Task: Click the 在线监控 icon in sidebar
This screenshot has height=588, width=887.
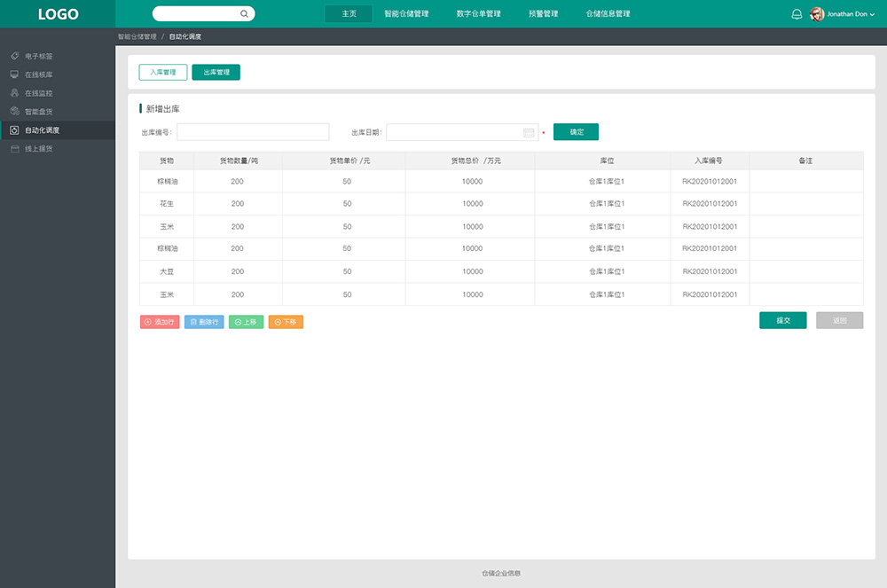Action: (x=15, y=93)
